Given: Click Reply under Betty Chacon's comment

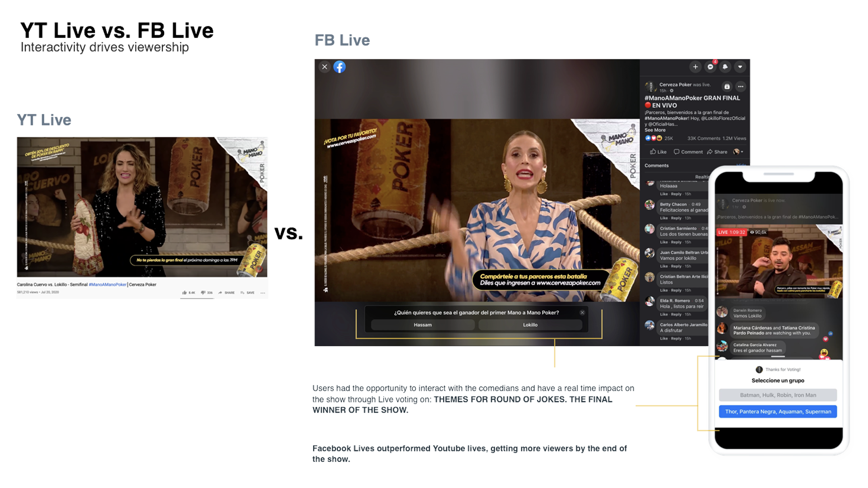Looking at the screenshot, I should pyautogui.click(x=676, y=218).
